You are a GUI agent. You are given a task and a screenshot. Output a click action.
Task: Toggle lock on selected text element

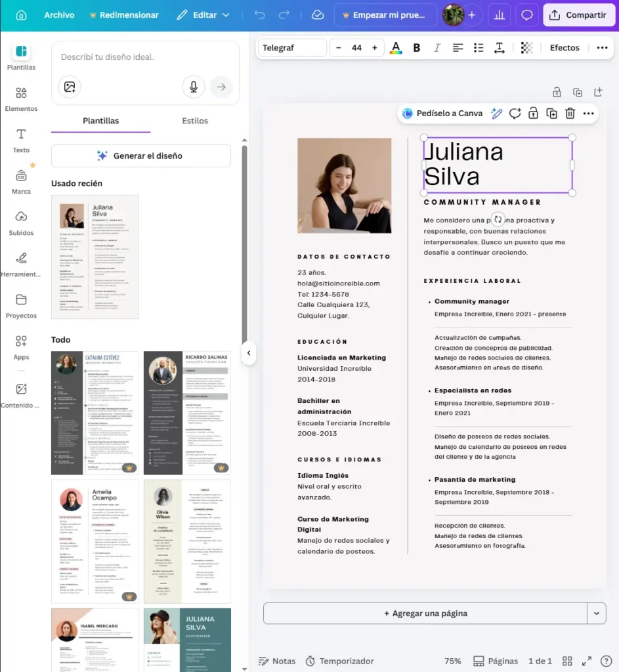pyautogui.click(x=533, y=114)
